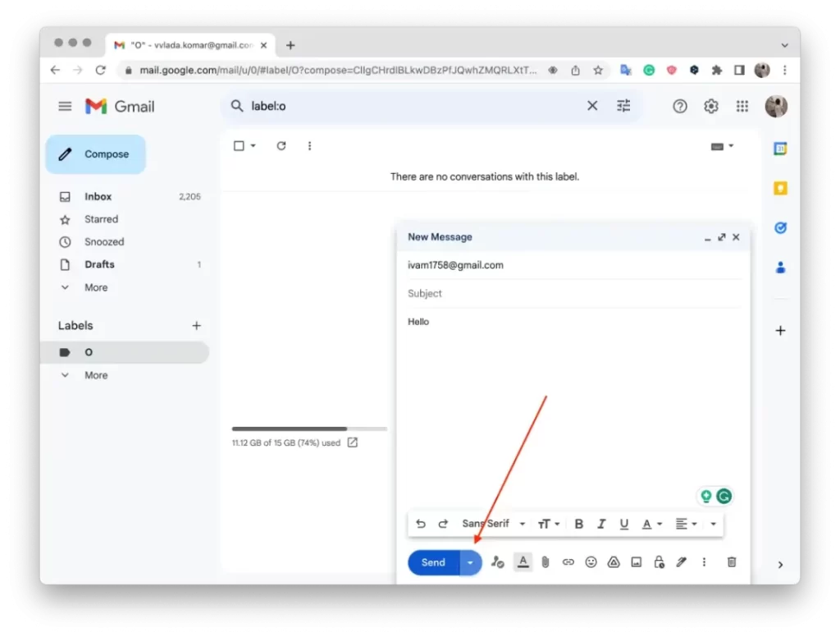
Task: Open the Support help icon
Action: (x=680, y=106)
